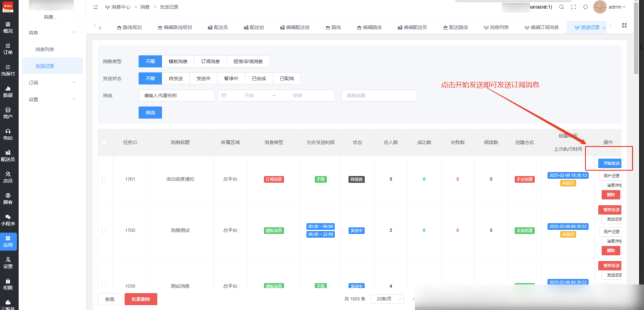Click 暂停发送 for task 1700

[x=609, y=210]
